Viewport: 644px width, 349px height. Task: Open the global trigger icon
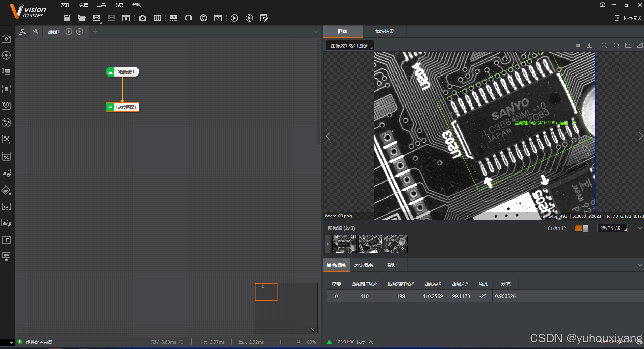[203, 18]
